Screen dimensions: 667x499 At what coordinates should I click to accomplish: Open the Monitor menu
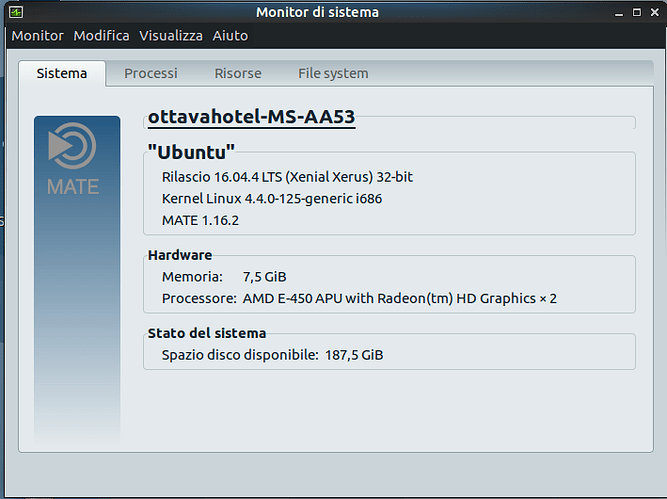37,36
